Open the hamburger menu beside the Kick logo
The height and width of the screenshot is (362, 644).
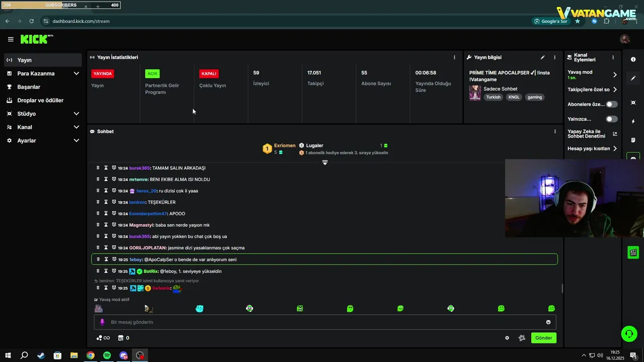tap(11, 39)
